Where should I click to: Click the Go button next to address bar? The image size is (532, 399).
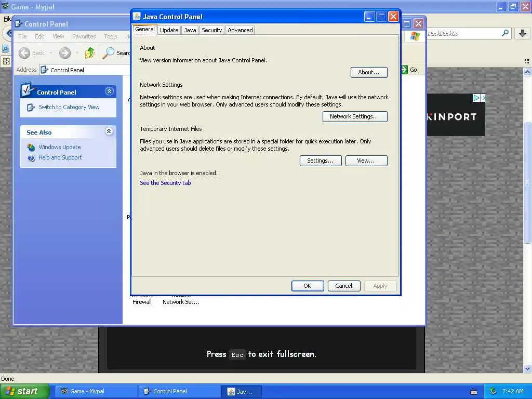click(x=409, y=70)
